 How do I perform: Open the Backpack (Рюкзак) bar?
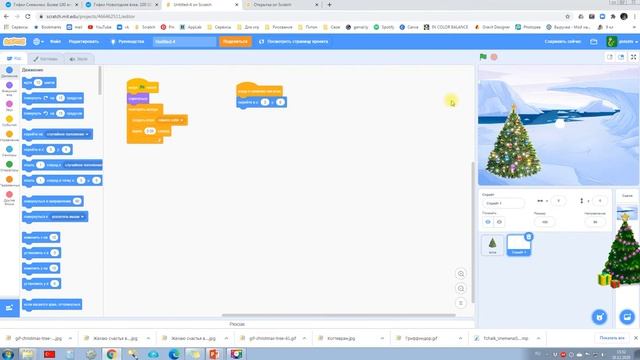[237, 324]
